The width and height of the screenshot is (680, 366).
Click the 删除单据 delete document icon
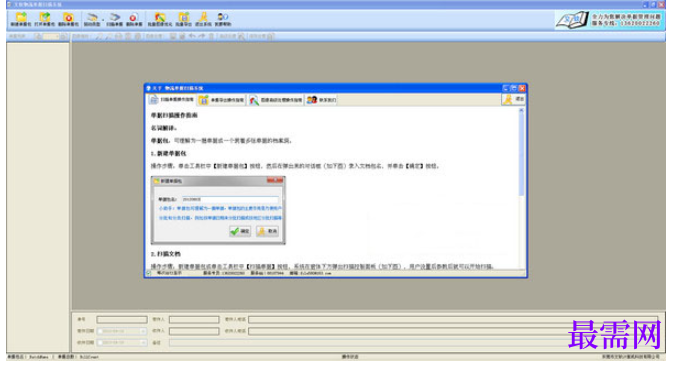pyautogui.click(x=134, y=20)
